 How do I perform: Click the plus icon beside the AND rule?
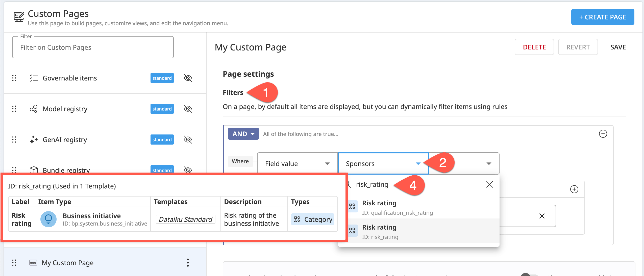coord(603,134)
